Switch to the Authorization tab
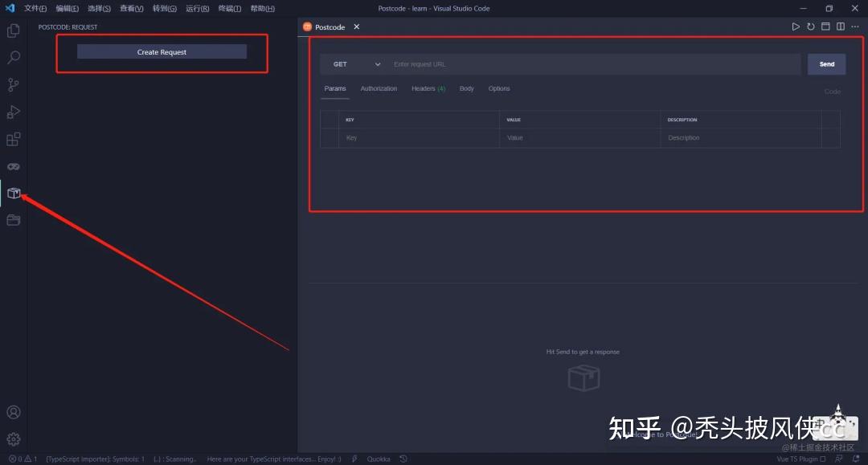868x465 pixels. pos(379,88)
